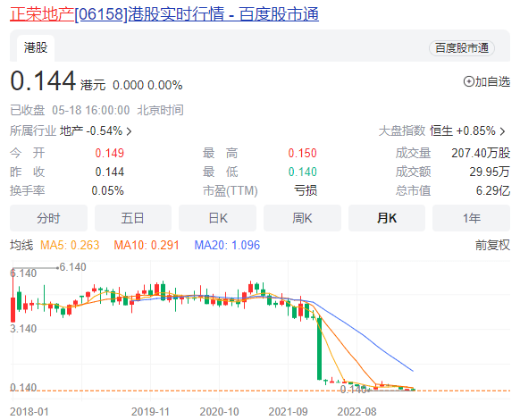
Task: Select the 周K chart tab
Action: pyautogui.click(x=302, y=218)
